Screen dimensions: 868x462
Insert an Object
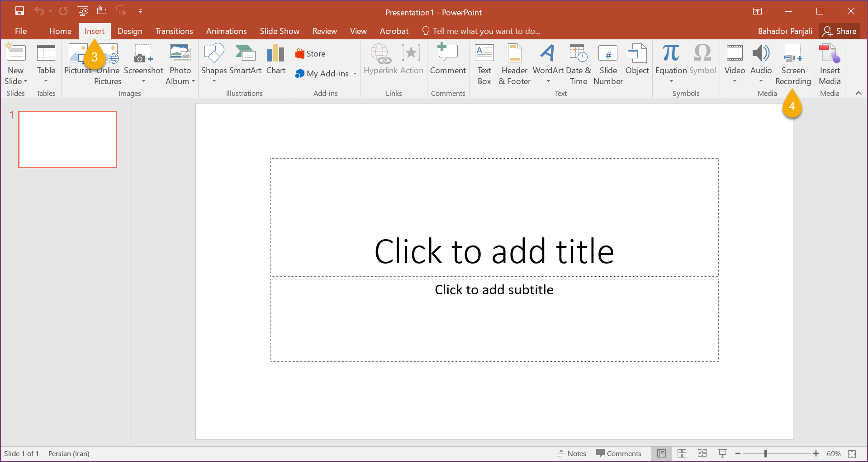[x=637, y=59]
